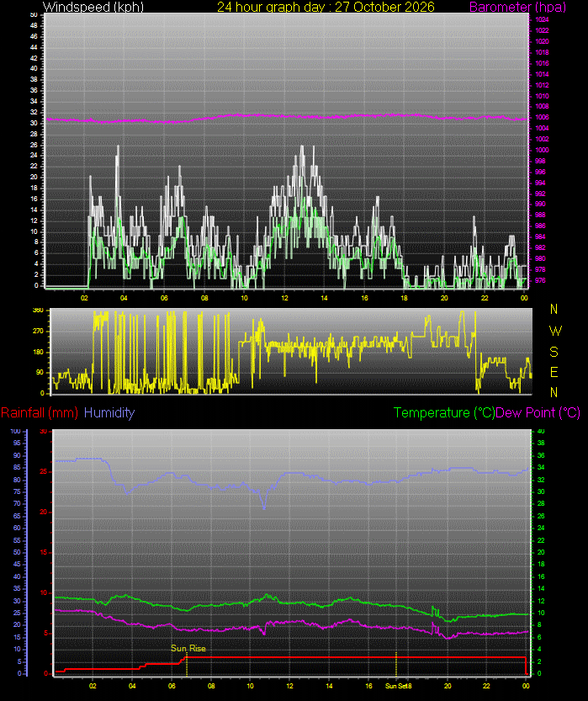Click the 'S' wind direction label
Viewport: 588px width, 701px height.
tap(554, 352)
